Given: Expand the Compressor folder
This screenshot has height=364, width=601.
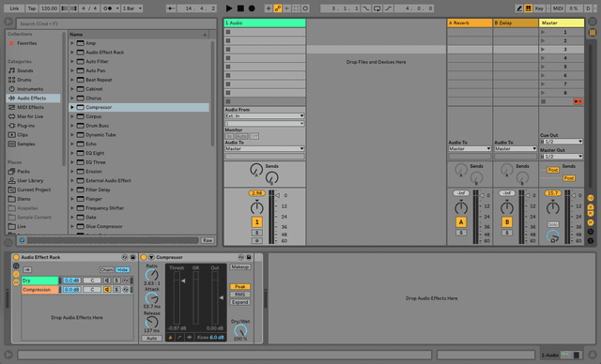Looking at the screenshot, I should tap(72, 107).
